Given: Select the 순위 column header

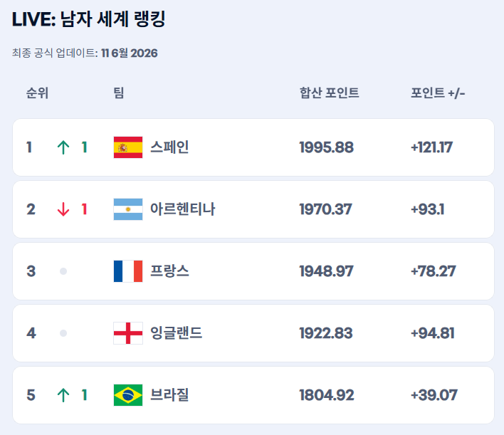Looking at the screenshot, I should pos(37,93).
